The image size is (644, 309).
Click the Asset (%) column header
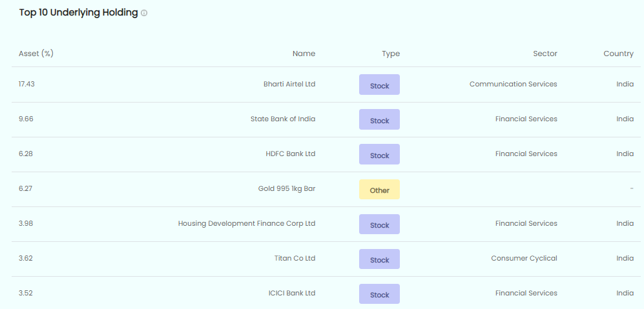36,54
